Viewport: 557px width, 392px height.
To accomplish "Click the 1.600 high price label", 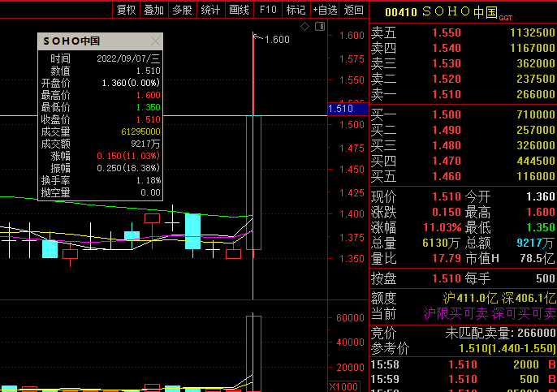I will tap(277, 39).
